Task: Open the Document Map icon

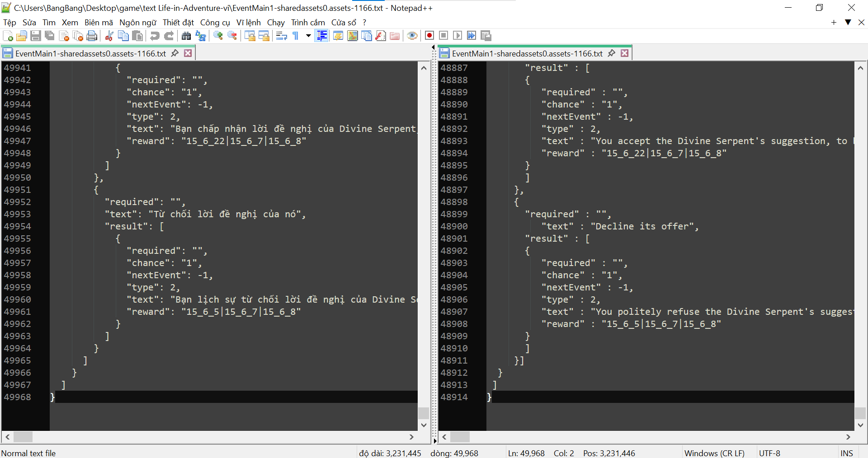Action: click(x=352, y=36)
